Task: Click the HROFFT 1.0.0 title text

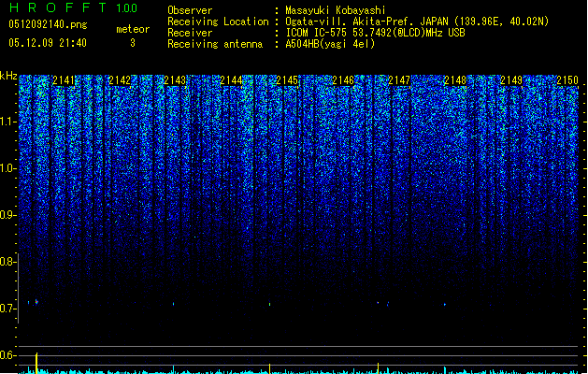Action: 74,7
